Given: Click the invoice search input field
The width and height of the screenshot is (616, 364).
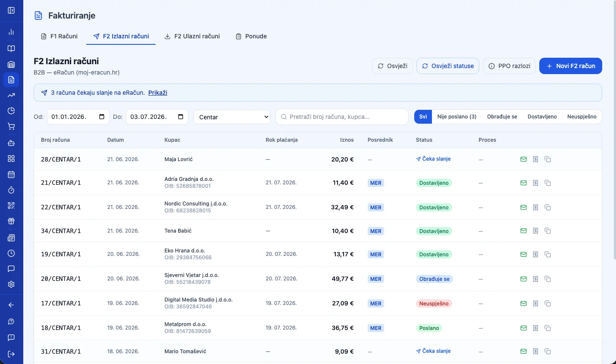Looking at the screenshot, I should 342,117.
